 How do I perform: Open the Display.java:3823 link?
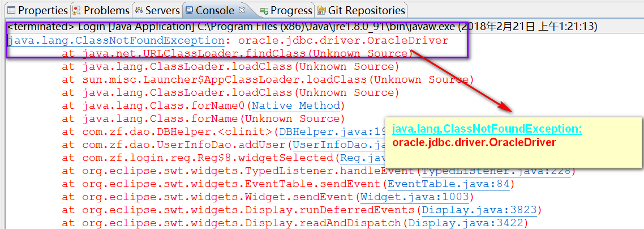click(x=479, y=210)
